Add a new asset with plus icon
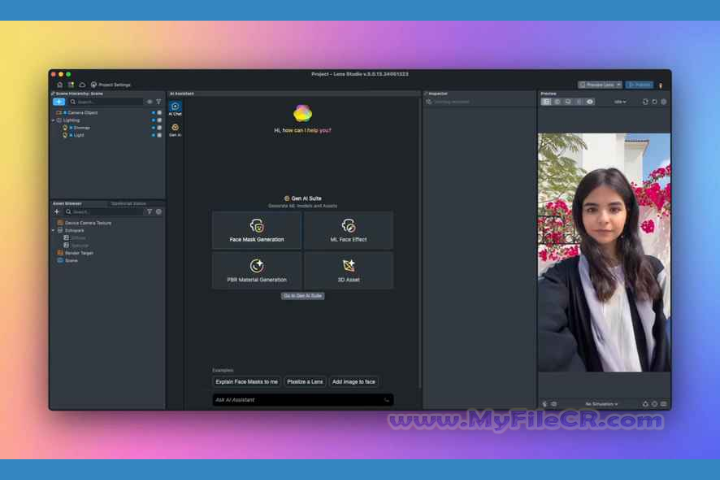This screenshot has height=480, width=720. (x=57, y=212)
